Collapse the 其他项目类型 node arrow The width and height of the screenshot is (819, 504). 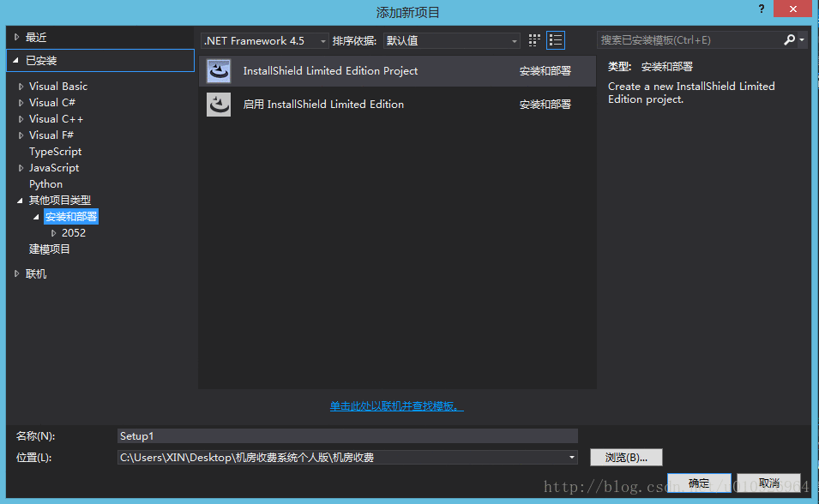pos(20,201)
